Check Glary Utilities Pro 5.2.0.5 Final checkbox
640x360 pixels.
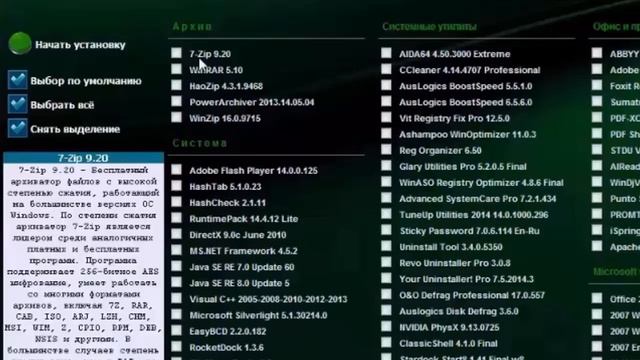click(x=386, y=165)
